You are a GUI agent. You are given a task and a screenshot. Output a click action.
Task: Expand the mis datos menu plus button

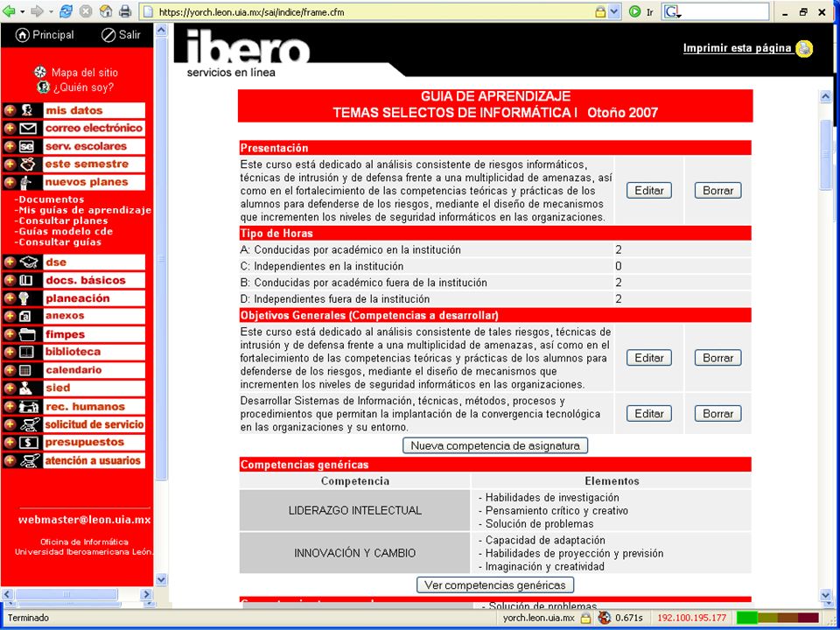coord(10,110)
